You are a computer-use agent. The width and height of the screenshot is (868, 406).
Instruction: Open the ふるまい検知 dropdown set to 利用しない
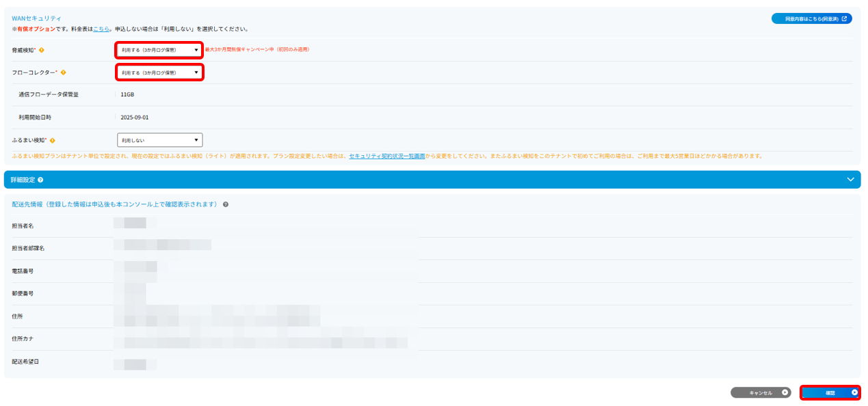click(160, 140)
